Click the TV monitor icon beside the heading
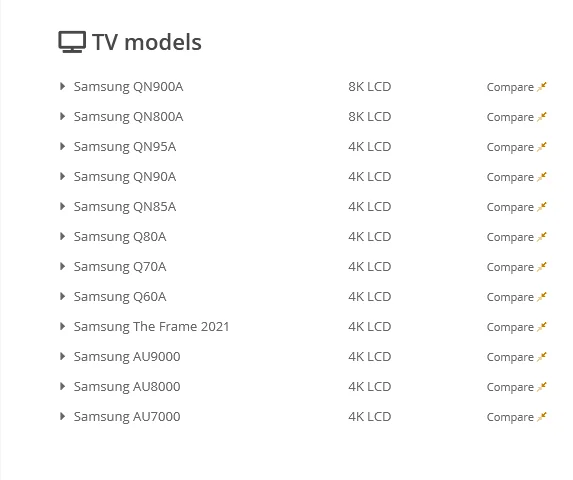Image resolution: width=573 pixels, height=480 pixels. 72,42
